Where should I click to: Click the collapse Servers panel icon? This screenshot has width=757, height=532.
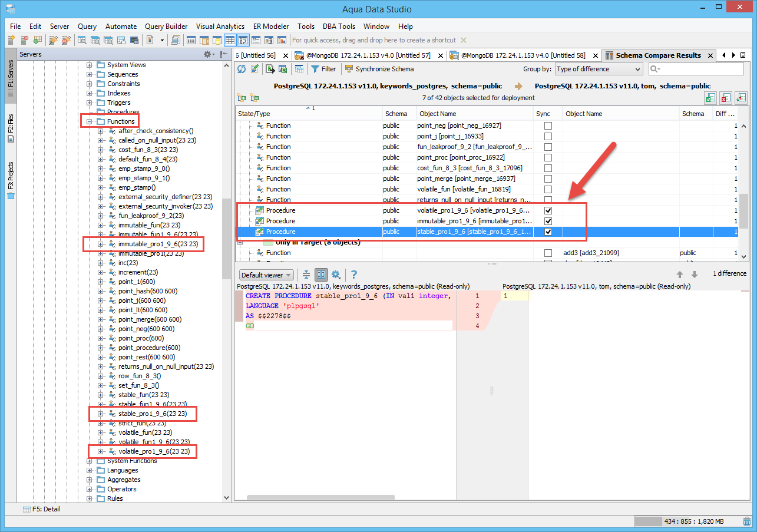pyautogui.click(x=224, y=54)
